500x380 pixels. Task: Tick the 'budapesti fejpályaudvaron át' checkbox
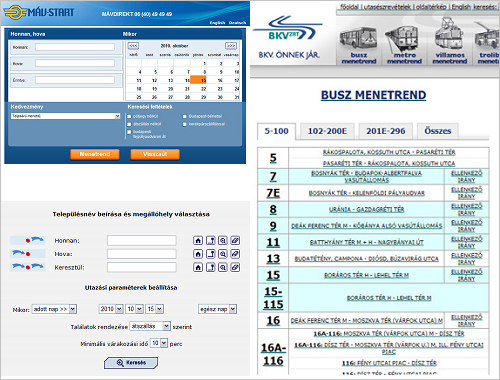point(129,132)
